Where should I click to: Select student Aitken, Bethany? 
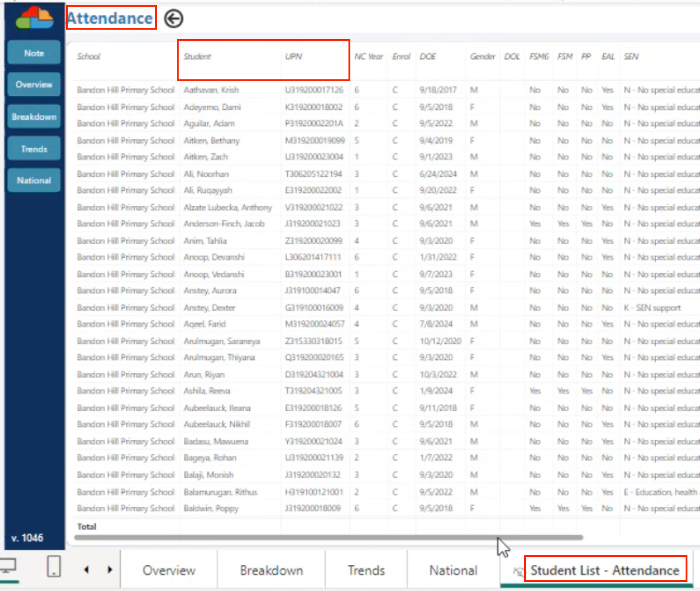[x=212, y=141]
